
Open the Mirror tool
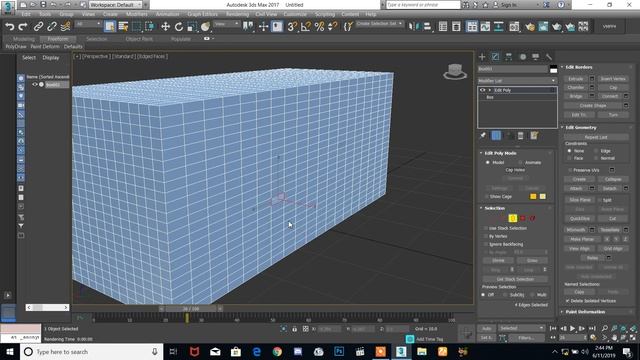pos(413,27)
